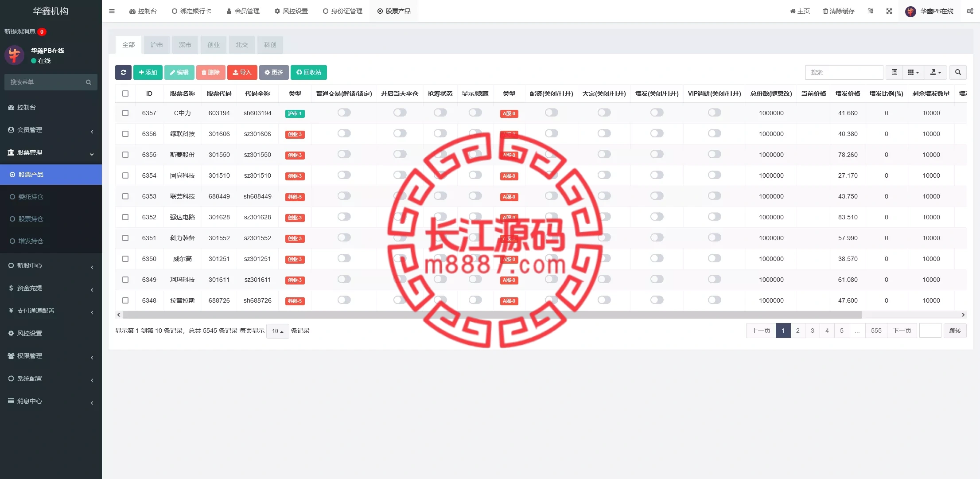Click 风控设置 gear icon in sidebar

pyautogui.click(x=11, y=333)
